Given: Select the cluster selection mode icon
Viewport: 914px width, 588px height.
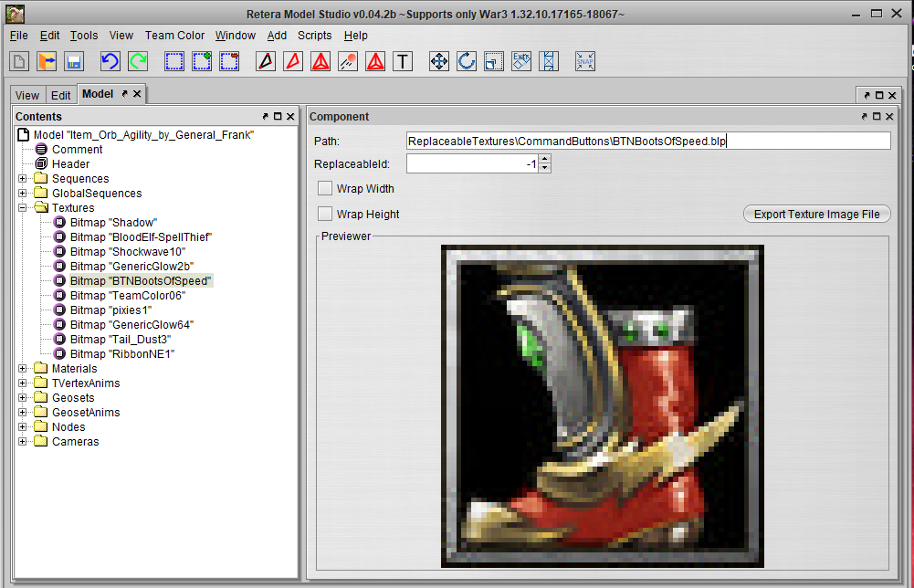Looking at the screenshot, I should (375, 61).
